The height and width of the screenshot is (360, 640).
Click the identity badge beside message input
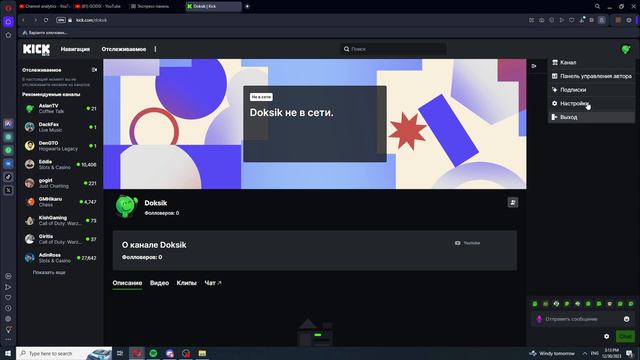(539, 319)
